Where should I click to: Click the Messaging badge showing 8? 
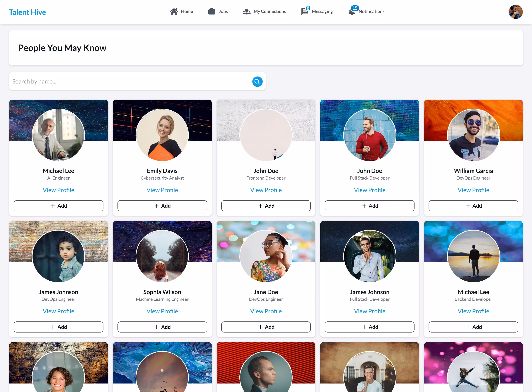point(308,8)
